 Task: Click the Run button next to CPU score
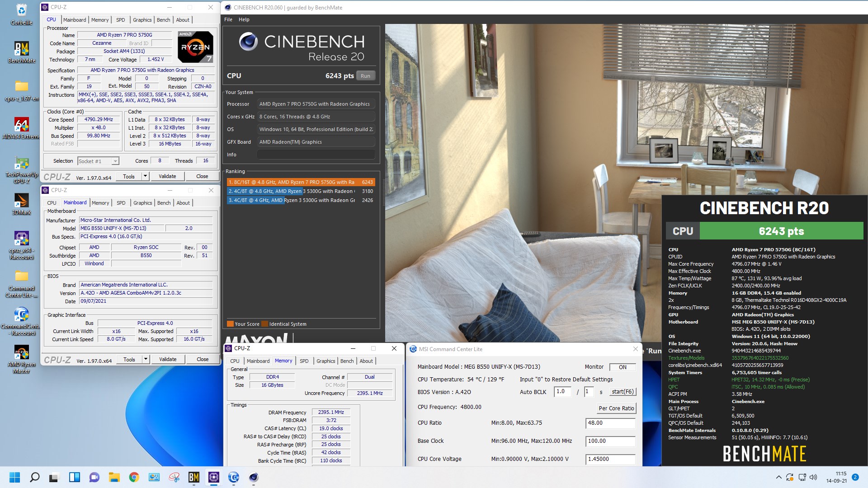[x=365, y=76]
